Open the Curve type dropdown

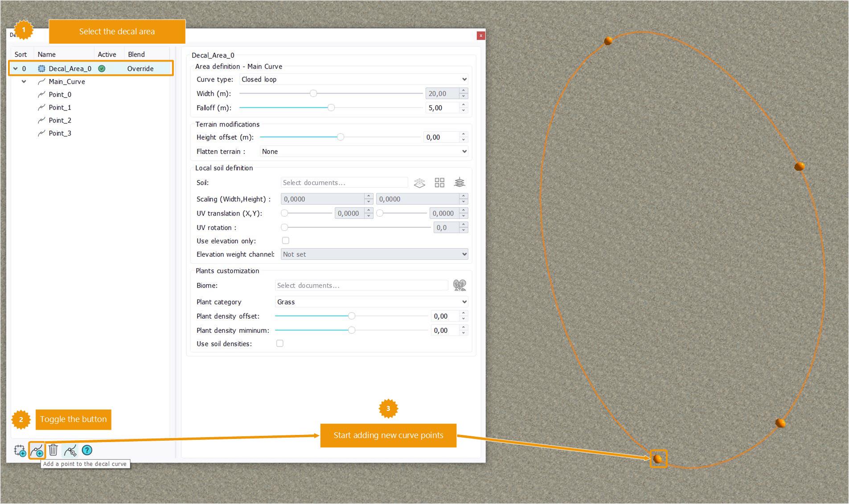353,79
